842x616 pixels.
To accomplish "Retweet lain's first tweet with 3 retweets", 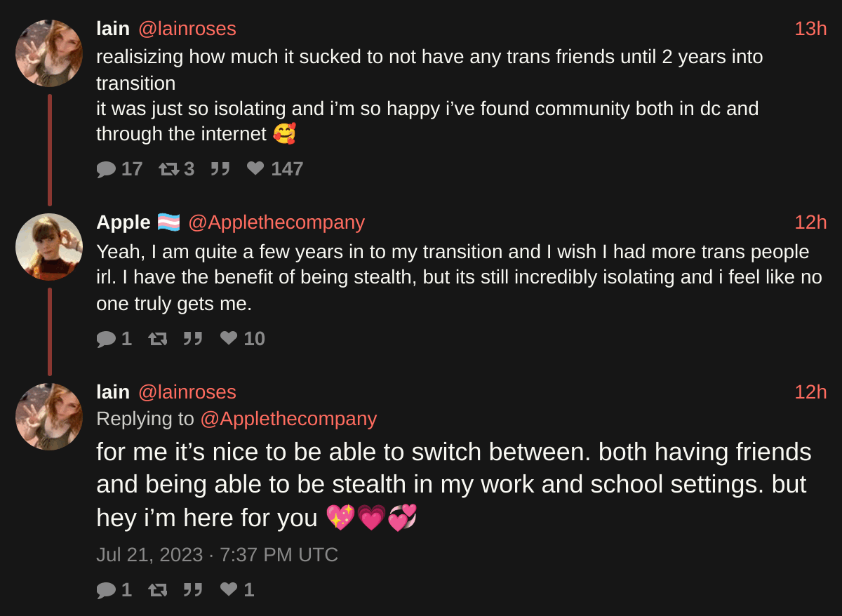I will 168,169.
